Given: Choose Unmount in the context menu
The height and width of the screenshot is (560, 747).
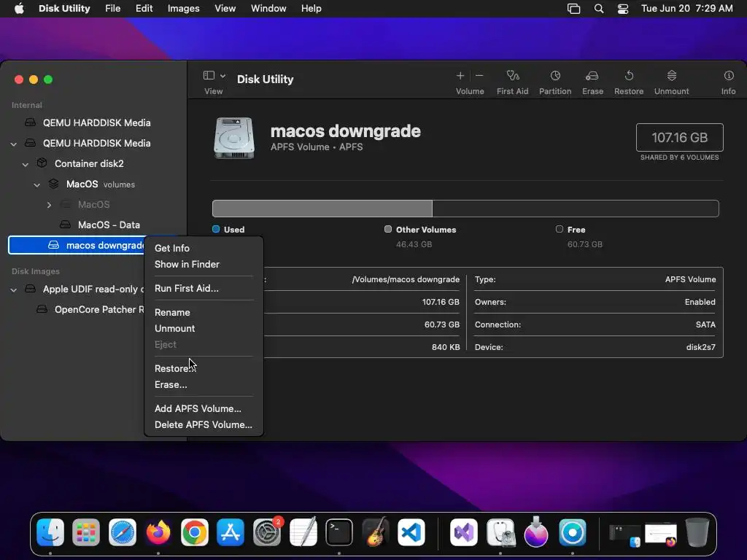Looking at the screenshot, I should (174, 329).
